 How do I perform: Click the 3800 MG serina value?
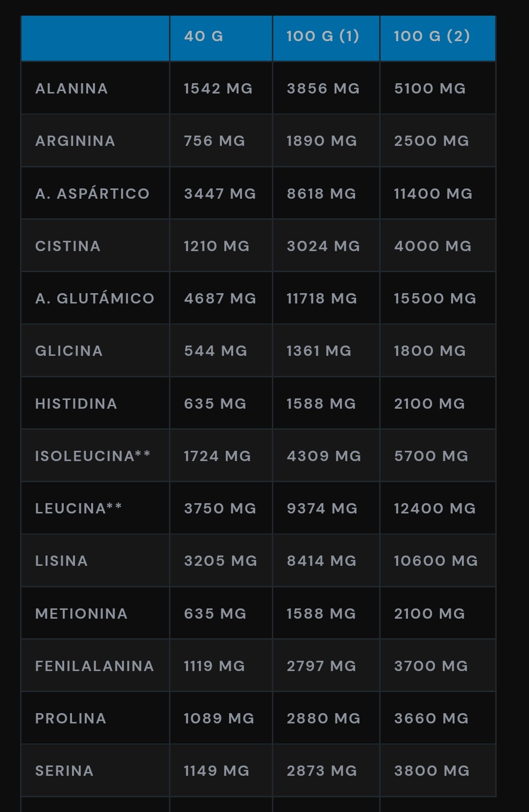[x=432, y=771]
